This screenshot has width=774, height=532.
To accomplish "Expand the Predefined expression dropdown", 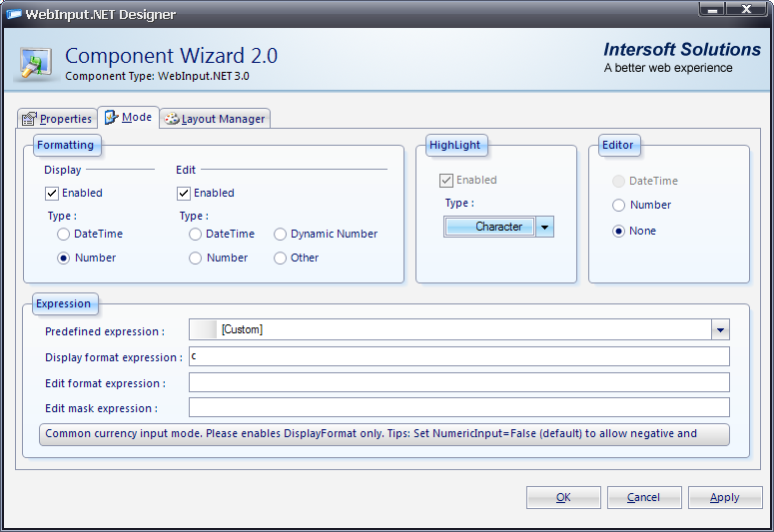I will pos(720,330).
